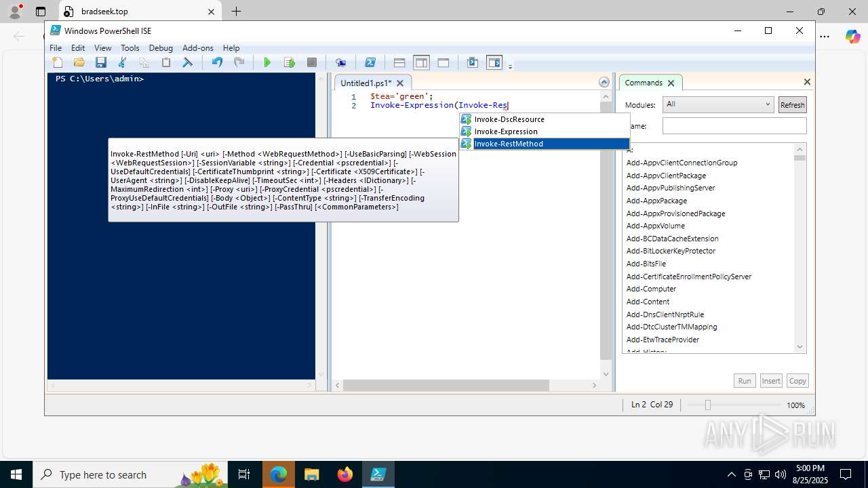Open the Tools menu

tap(130, 48)
